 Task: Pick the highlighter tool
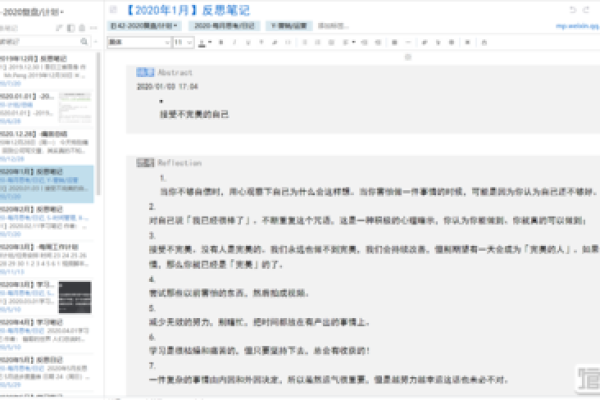(275, 42)
